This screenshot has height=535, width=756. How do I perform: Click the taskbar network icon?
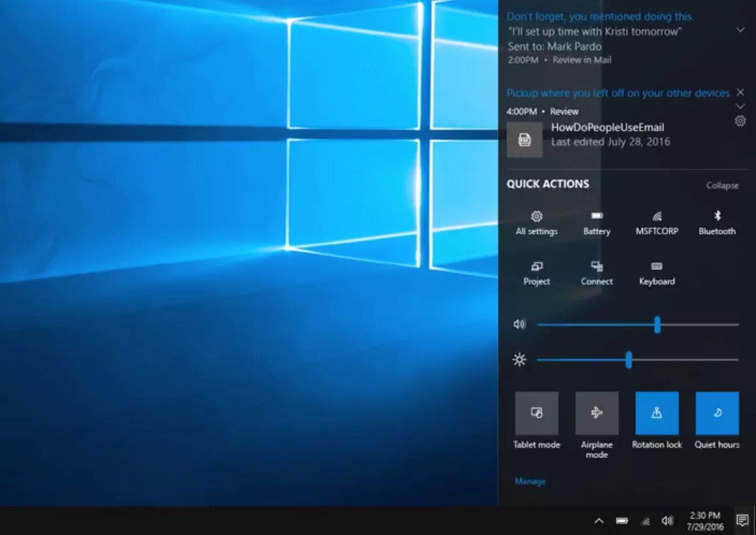645,521
